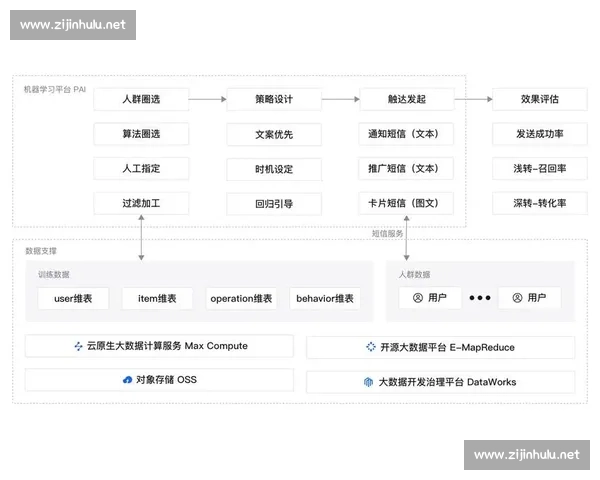The image size is (600, 480).
Task: Click the Max Compute service icon
Action: point(78,346)
